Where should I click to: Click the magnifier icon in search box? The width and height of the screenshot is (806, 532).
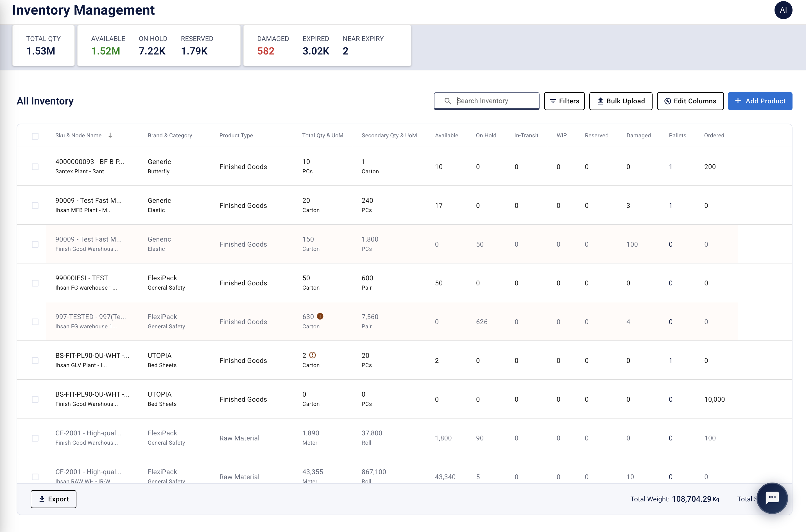click(448, 101)
